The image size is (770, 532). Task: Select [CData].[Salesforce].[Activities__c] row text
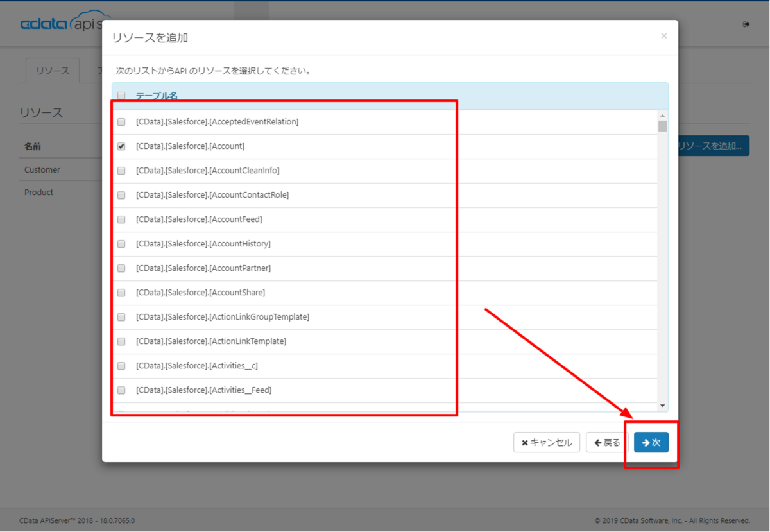(x=197, y=366)
